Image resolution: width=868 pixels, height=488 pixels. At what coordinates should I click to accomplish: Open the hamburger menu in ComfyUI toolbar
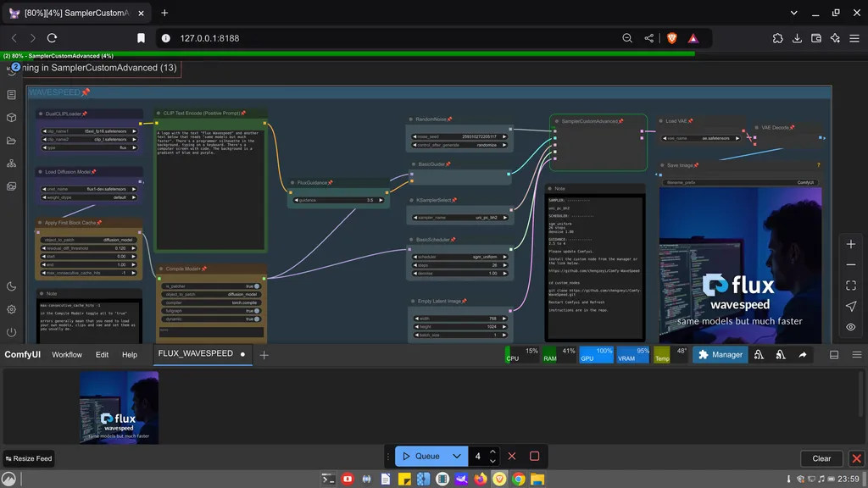point(856,355)
